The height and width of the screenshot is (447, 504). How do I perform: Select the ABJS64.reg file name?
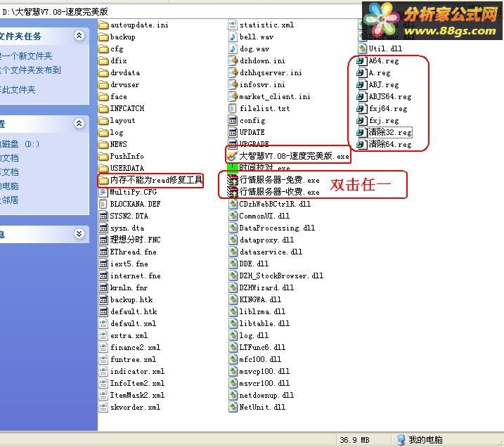point(390,97)
